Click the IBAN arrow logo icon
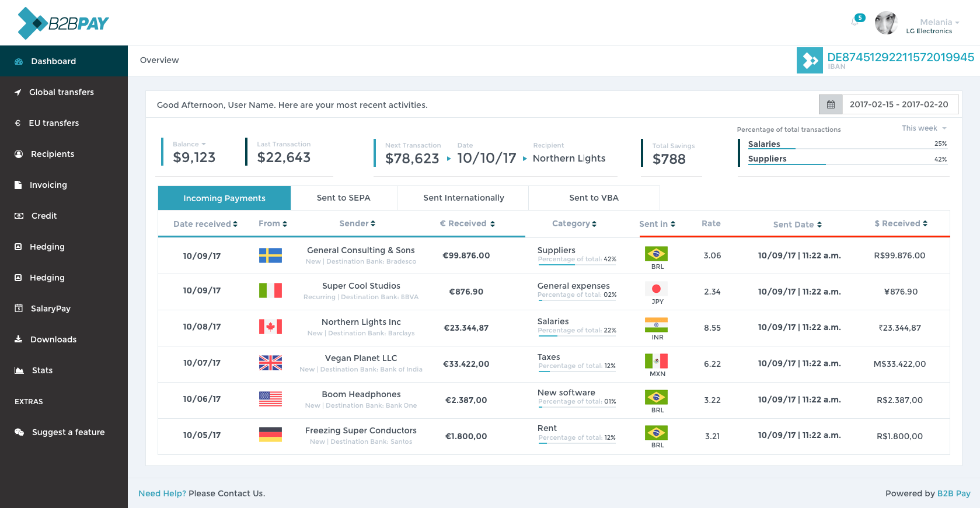Image resolution: width=980 pixels, height=508 pixels. click(x=810, y=60)
